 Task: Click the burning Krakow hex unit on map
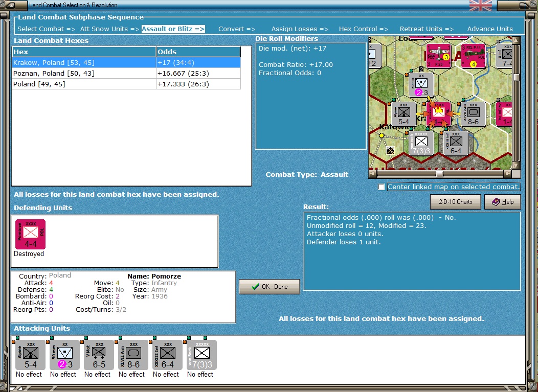pyautogui.click(x=438, y=114)
